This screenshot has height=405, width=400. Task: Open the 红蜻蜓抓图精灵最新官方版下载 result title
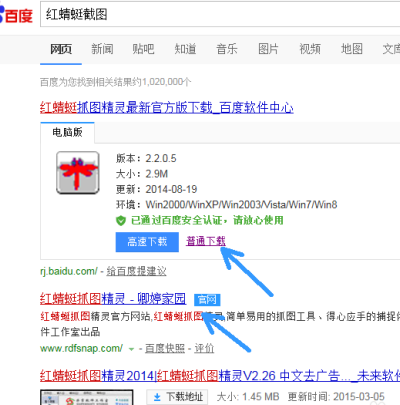click(x=167, y=107)
